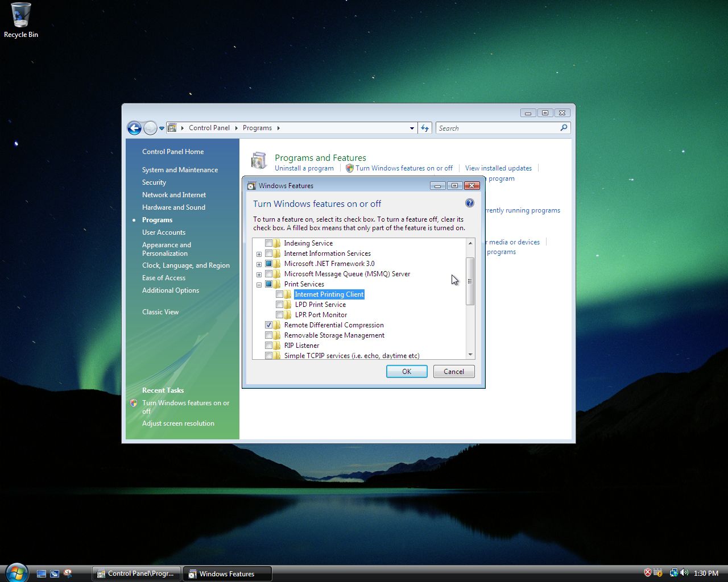Expand Microsoft .NET Framework 3.0 node
The height and width of the screenshot is (582, 728).
click(x=259, y=264)
